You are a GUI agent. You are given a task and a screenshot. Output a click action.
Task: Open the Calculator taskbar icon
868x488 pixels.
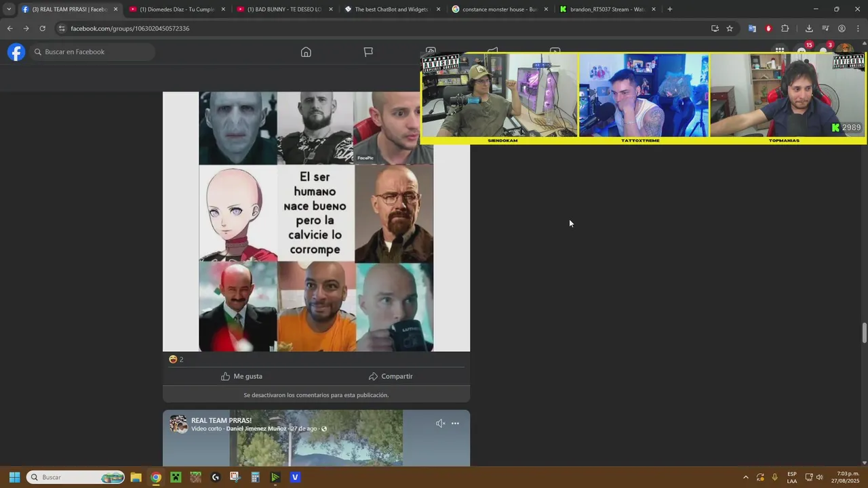[255, 477]
